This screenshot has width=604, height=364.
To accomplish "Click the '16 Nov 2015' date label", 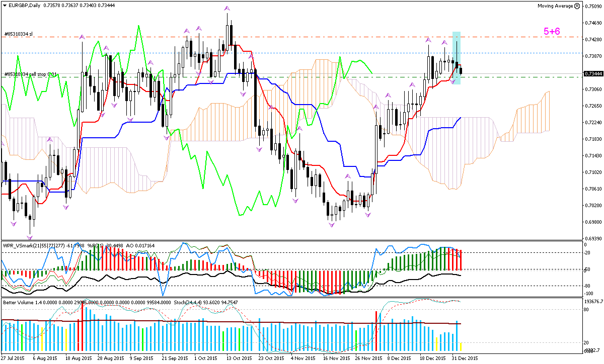I will tap(336, 358).
